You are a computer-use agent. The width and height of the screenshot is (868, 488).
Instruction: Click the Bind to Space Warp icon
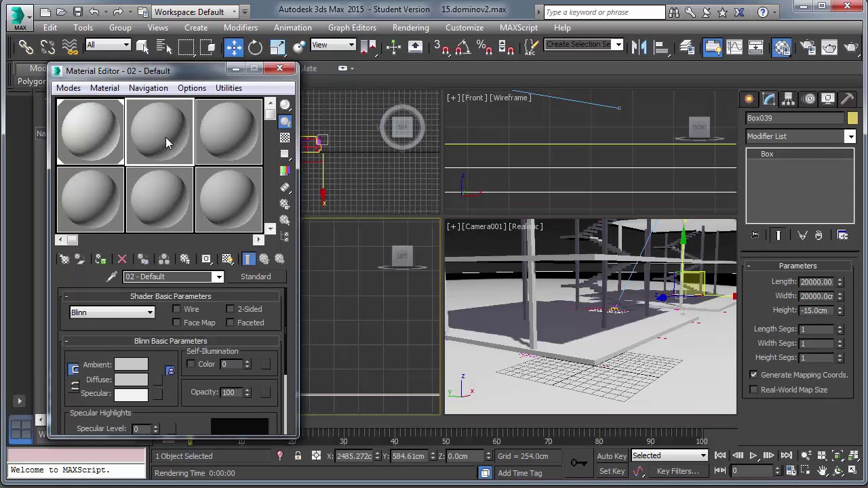pos(69,47)
